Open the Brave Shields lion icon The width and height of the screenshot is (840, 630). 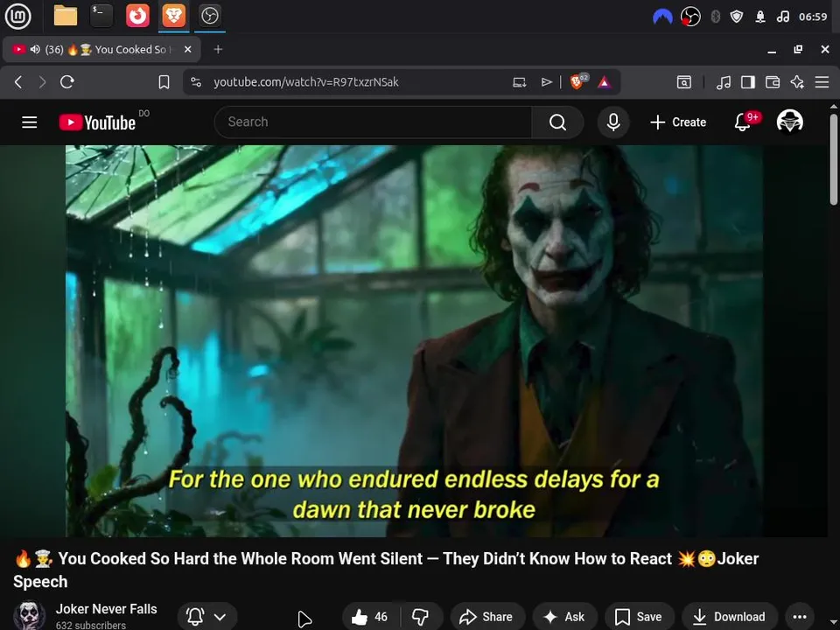[x=578, y=81]
